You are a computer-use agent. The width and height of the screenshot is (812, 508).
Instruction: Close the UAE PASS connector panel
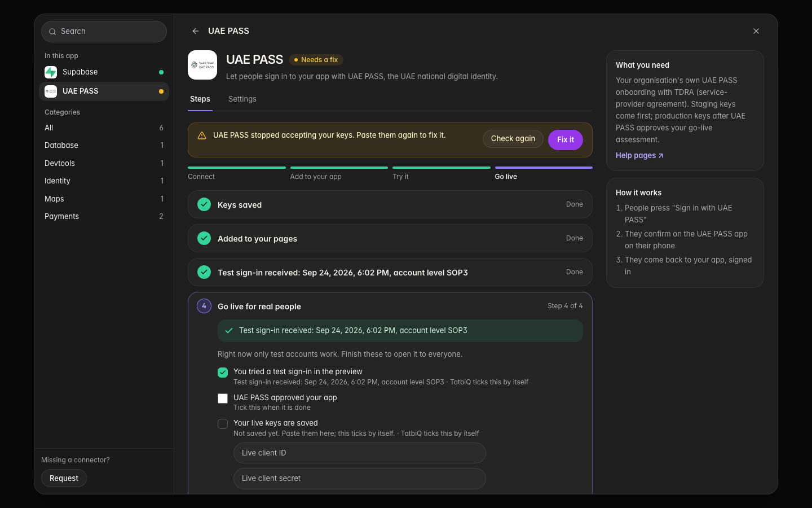click(756, 31)
